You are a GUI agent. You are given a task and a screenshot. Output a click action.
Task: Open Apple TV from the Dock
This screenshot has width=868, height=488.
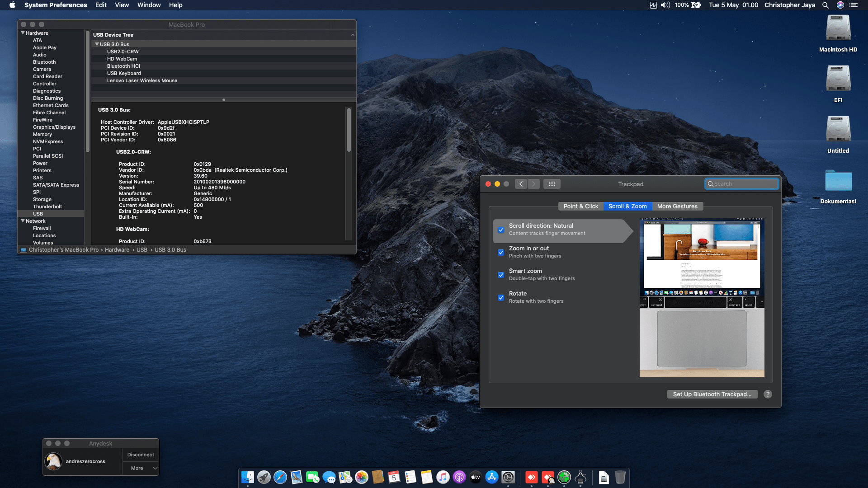tap(476, 477)
